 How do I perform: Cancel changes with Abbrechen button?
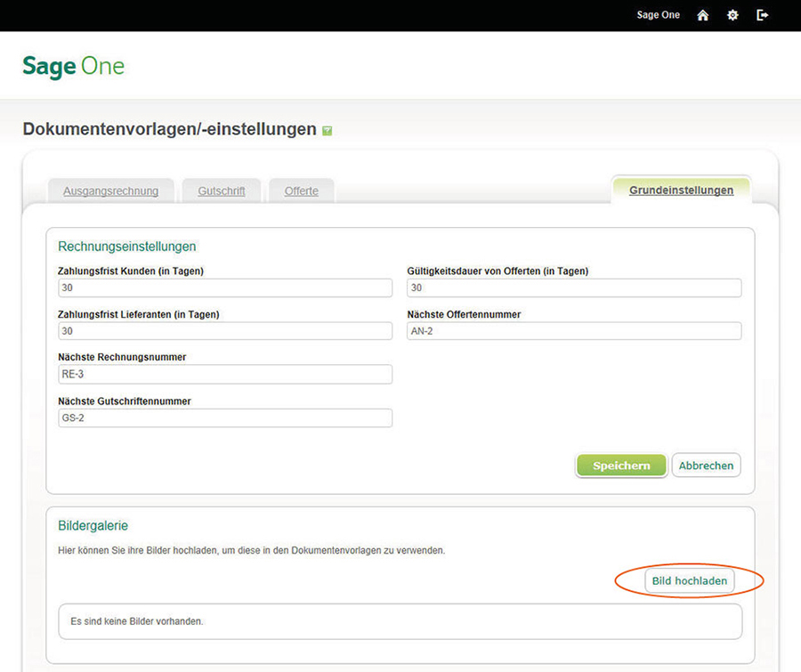point(706,466)
